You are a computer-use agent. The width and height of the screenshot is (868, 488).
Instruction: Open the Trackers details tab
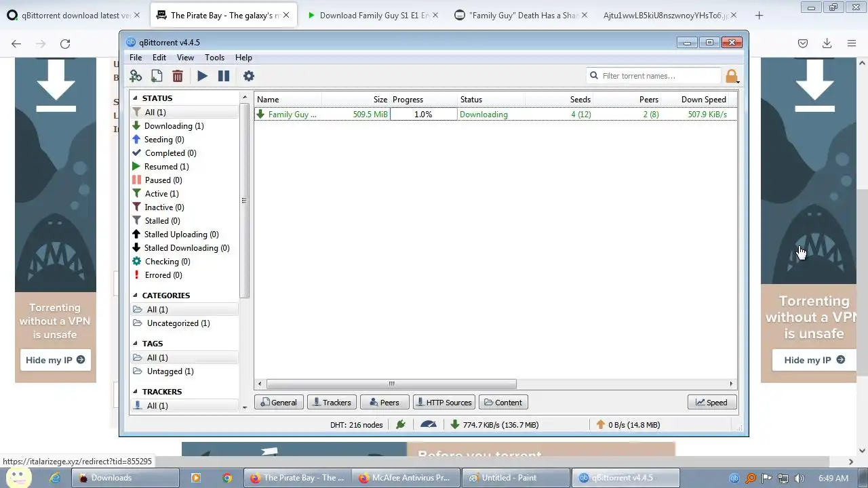pyautogui.click(x=332, y=403)
